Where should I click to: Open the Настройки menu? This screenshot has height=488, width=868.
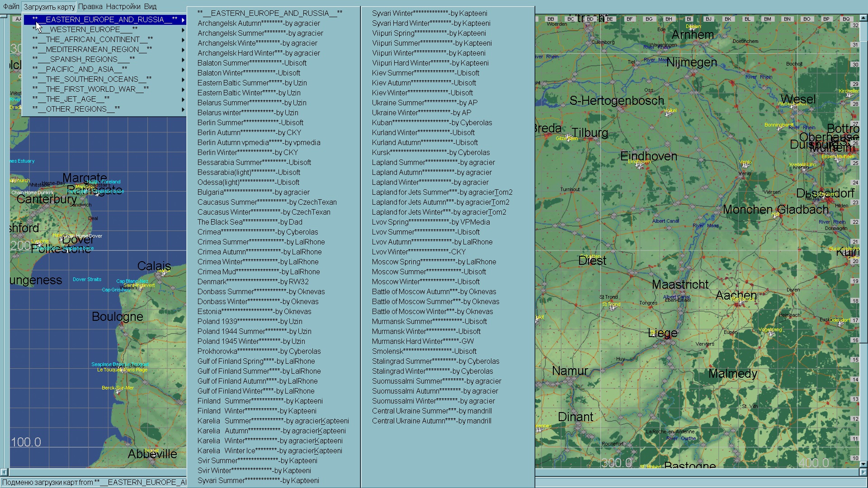point(123,6)
